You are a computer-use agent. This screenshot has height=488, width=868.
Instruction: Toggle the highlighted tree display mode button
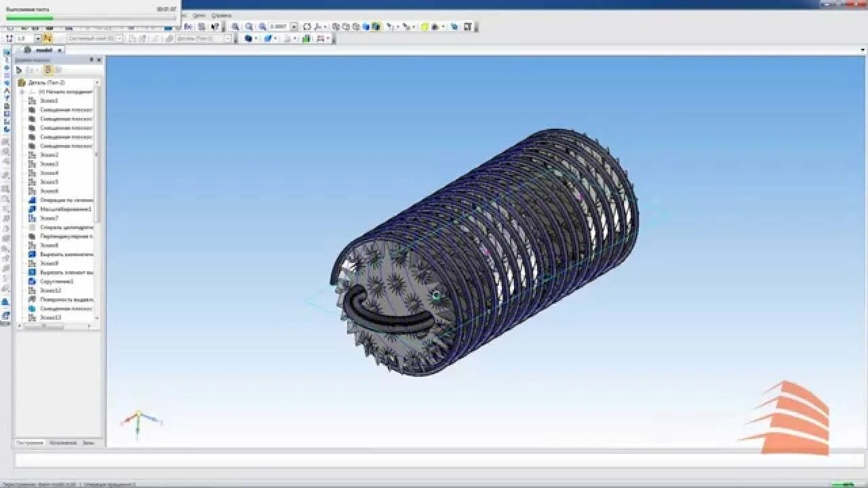[47, 70]
